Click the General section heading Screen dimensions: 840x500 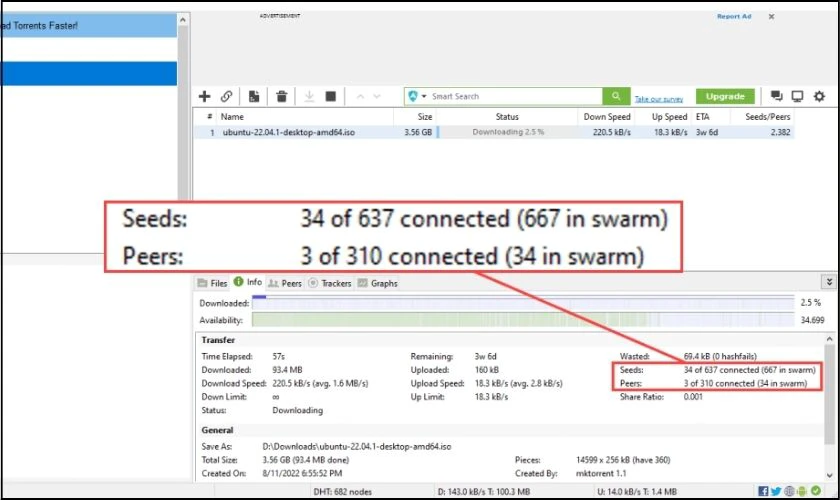pos(217,430)
